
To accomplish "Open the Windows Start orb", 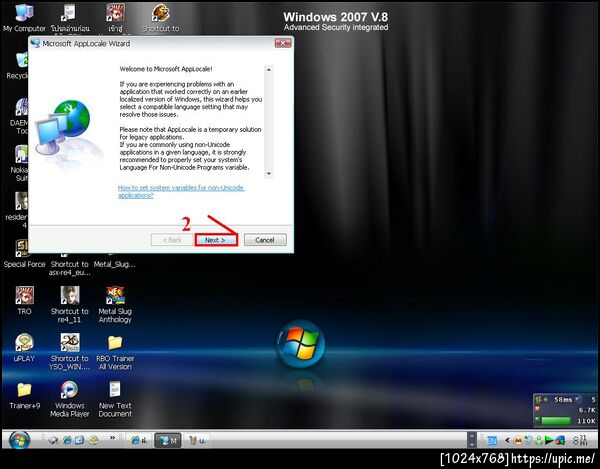I will [x=19, y=440].
